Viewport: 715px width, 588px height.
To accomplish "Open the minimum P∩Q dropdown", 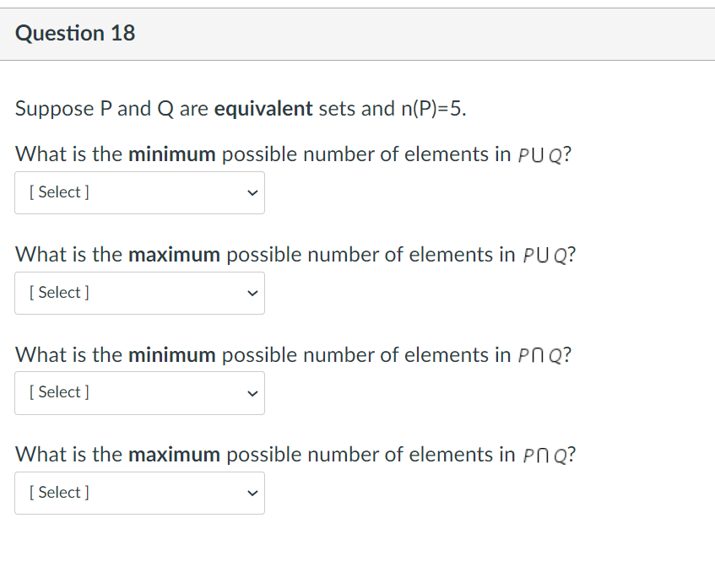I will (x=139, y=392).
